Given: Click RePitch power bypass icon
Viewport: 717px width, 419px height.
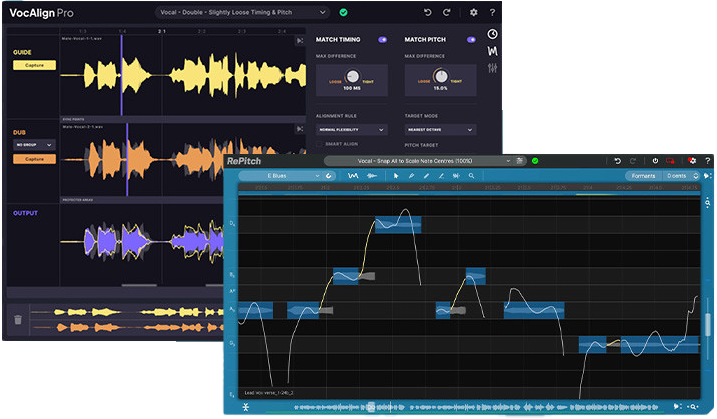Looking at the screenshot, I should (x=655, y=161).
